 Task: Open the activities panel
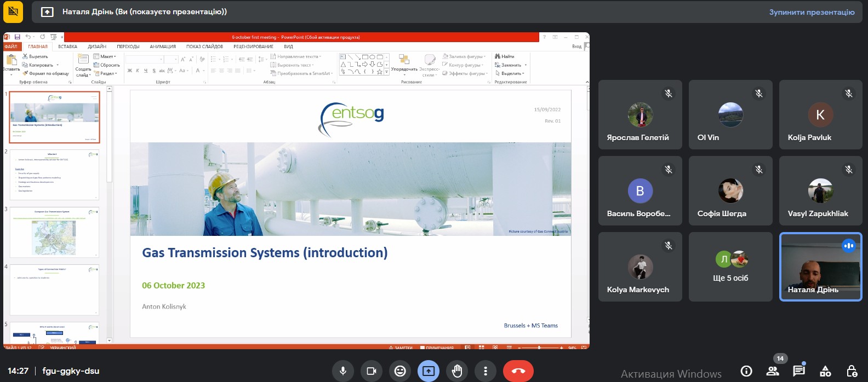(x=825, y=371)
